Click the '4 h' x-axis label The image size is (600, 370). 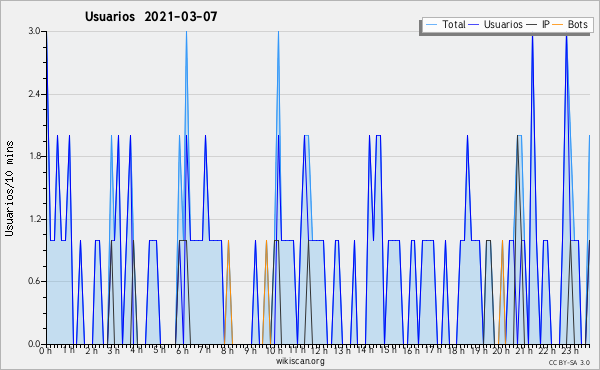[136, 350]
